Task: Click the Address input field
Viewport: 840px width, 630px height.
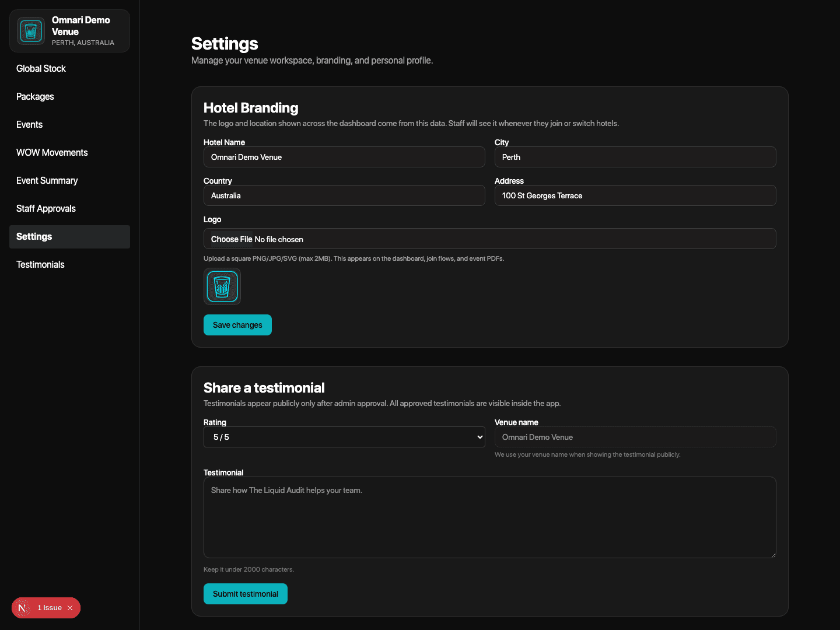Action: pyautogui.click(x=635, y=195)
